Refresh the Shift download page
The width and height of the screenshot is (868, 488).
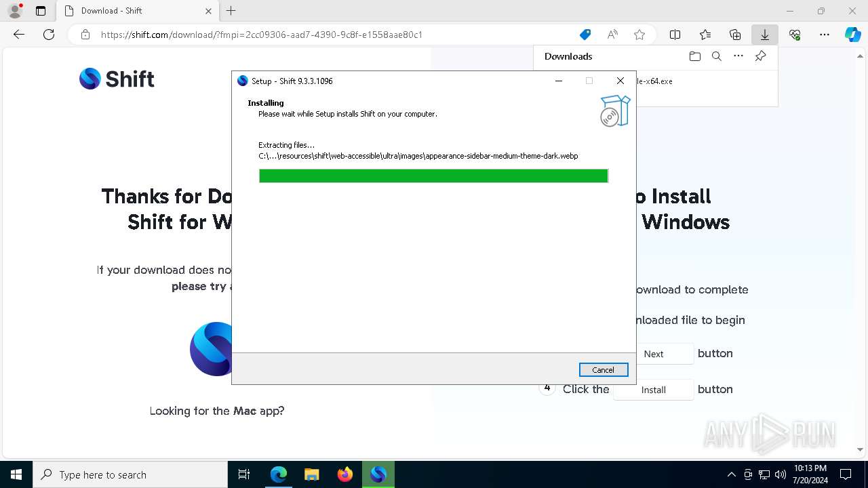pos(49,35)
